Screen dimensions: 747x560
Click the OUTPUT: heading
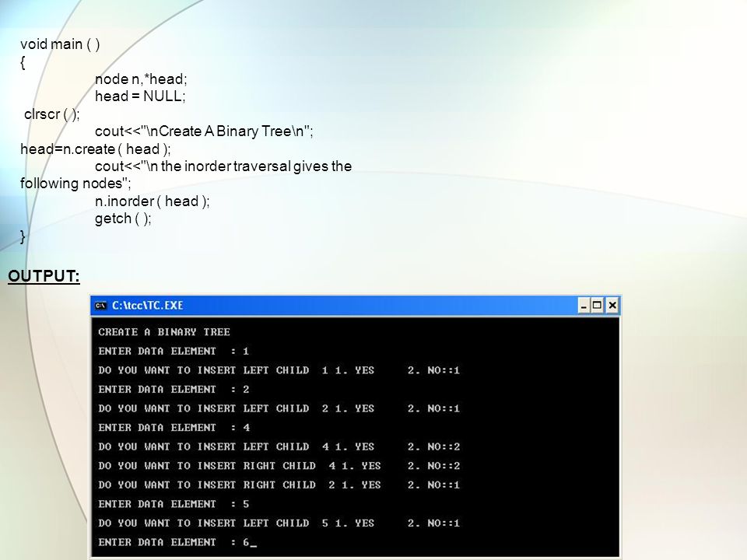coord(44,276)
